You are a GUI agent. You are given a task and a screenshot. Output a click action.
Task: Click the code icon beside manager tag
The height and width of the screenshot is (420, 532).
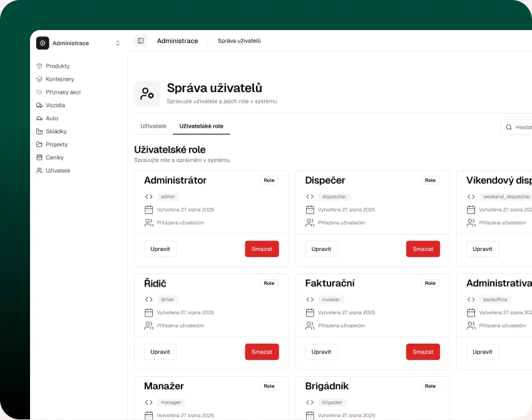tap(148, 402)
